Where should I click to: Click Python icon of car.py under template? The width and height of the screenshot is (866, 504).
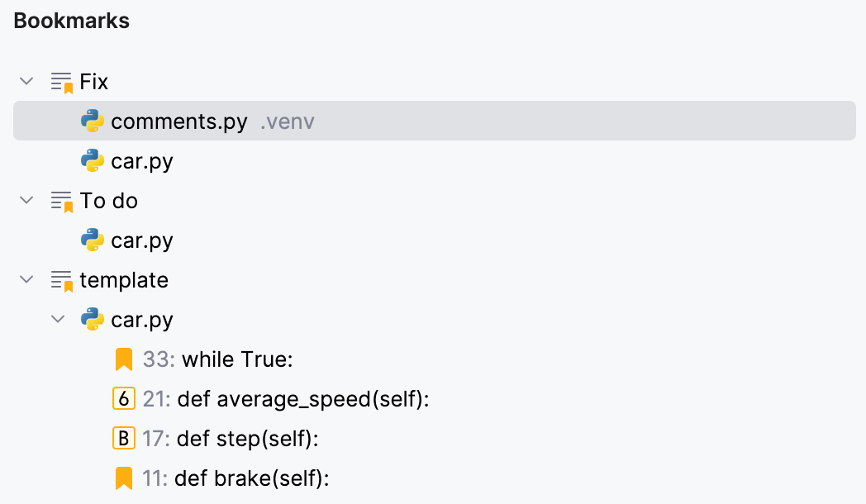tap(92, 320)
